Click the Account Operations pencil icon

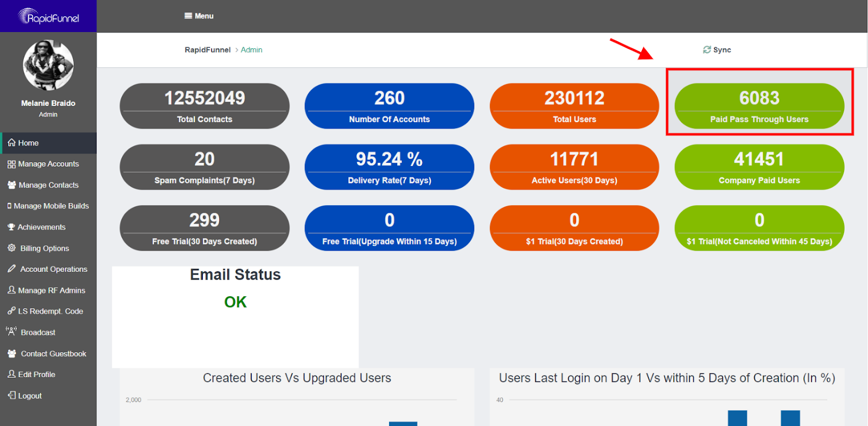11,269
